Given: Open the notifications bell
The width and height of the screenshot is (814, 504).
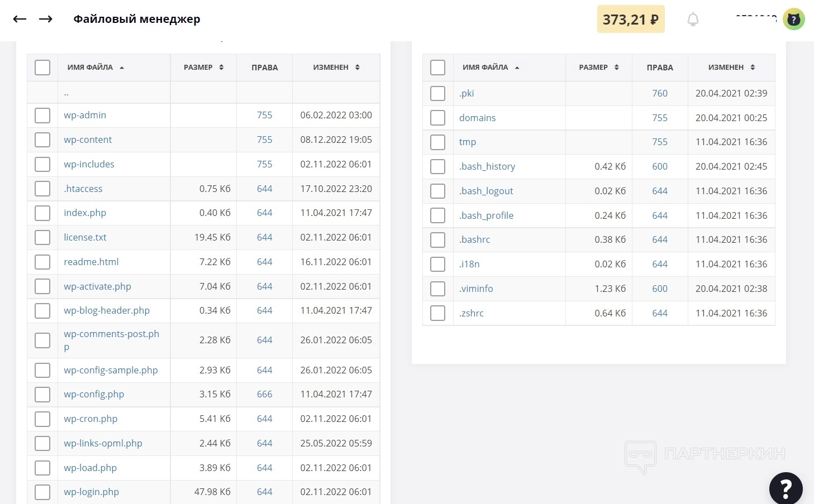Looking at the screenshot, I should tap(693, 20).
